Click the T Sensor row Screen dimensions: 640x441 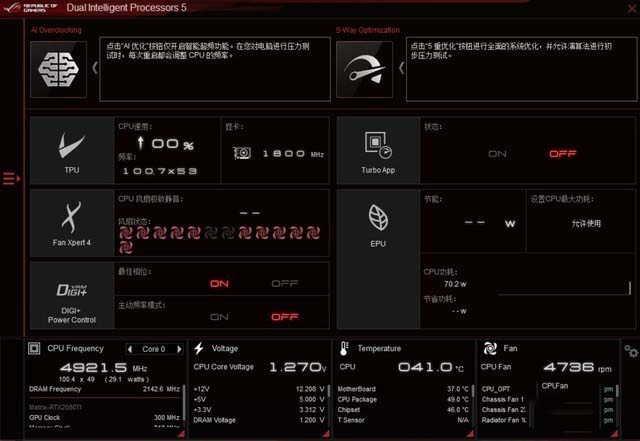click(x=403, y=420)
